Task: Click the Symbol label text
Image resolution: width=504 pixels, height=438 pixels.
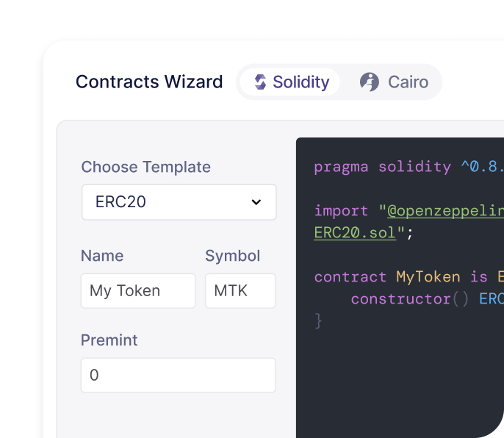Action: click(232, 256)
